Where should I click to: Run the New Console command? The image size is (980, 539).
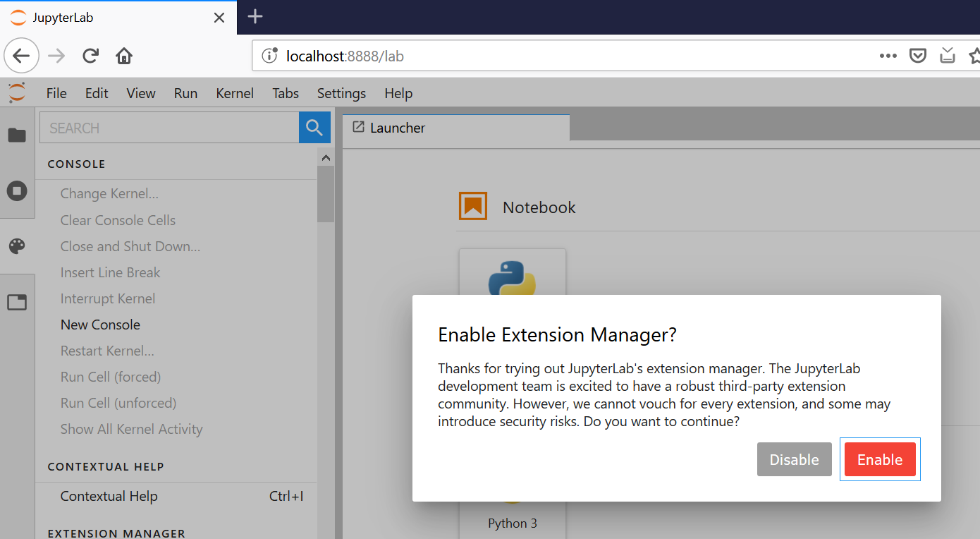pyautogui.click(x=100, y=324)
